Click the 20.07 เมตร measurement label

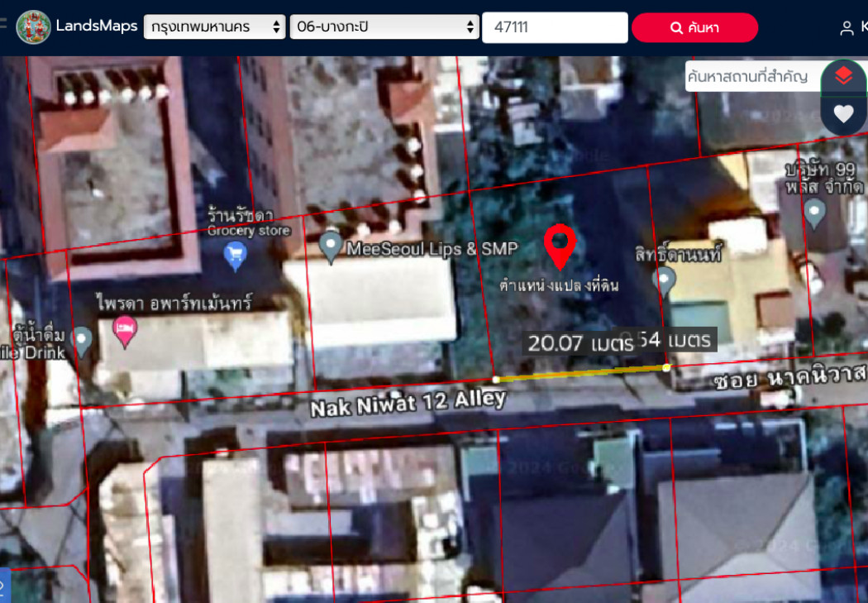pos(579,342)
